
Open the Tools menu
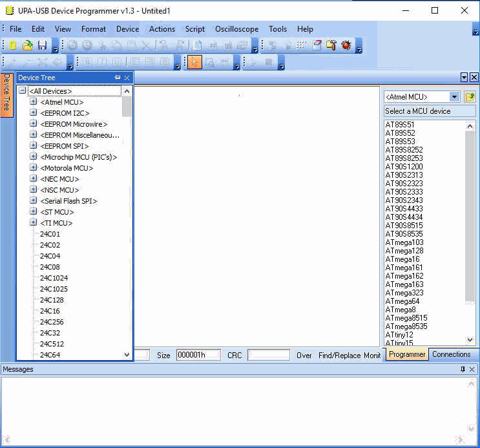point(278,29)
